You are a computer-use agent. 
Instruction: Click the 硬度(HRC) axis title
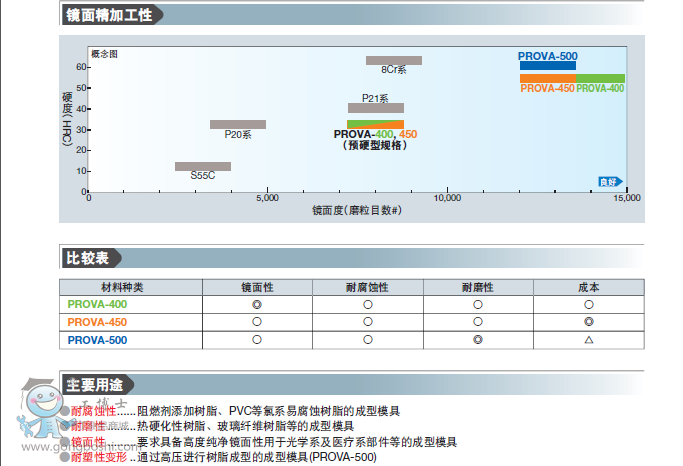tap(67, 118)
